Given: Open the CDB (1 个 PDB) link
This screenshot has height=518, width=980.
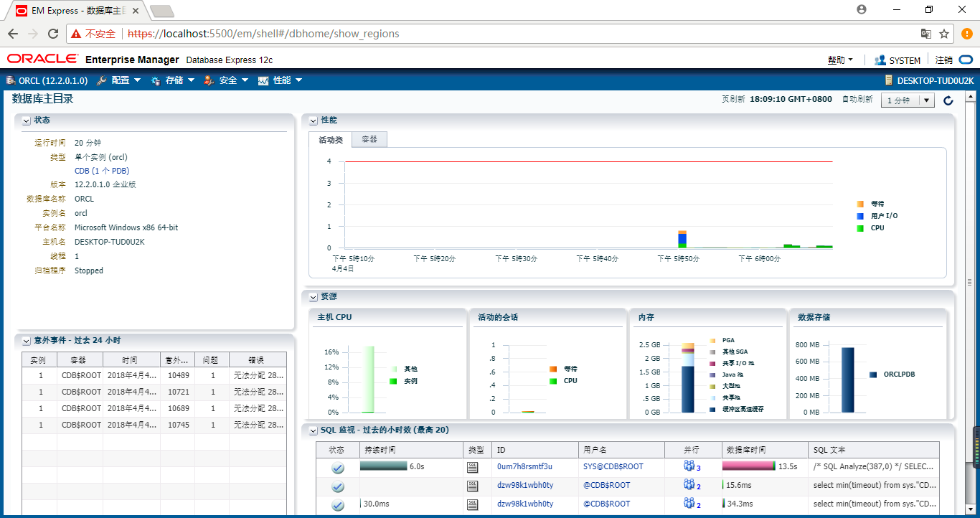Looking at the screenshot, I should (x=102, y=171).
